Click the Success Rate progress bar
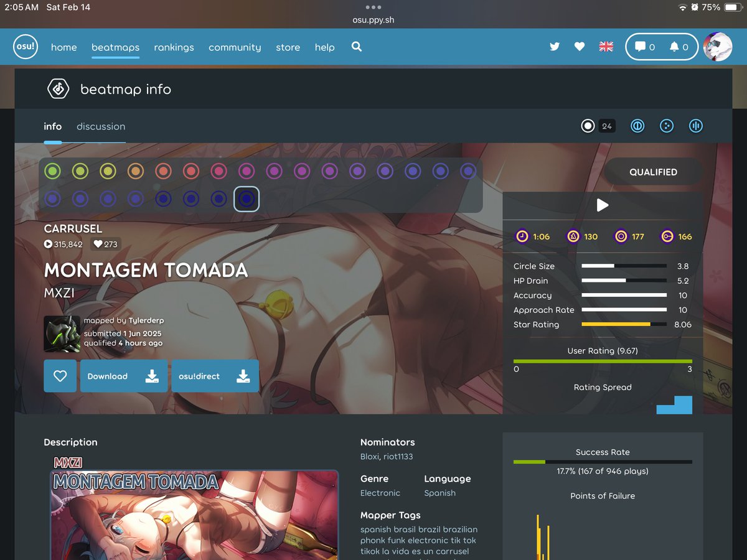The height and width of the screenshot is (560, 747). (603, 462)
